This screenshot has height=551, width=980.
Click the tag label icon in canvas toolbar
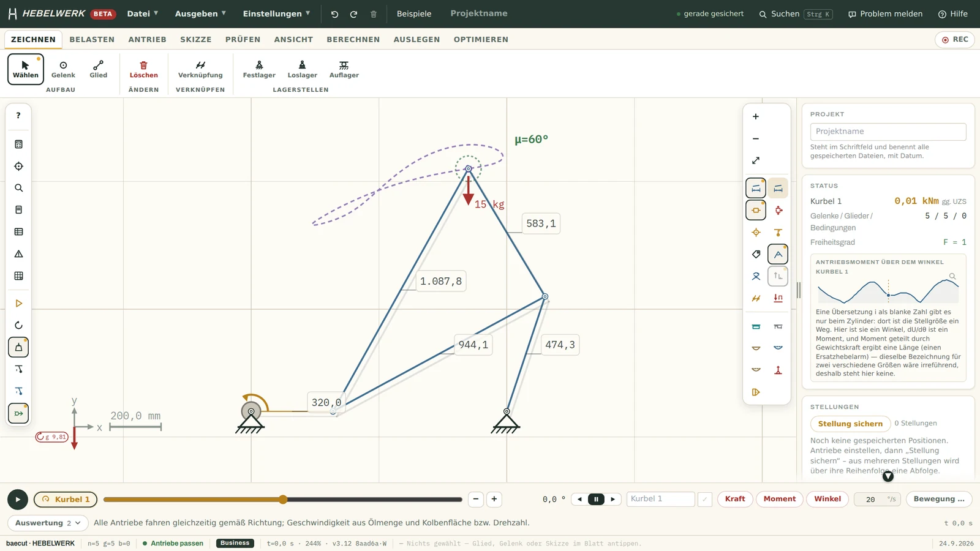[x=756, y=254]
